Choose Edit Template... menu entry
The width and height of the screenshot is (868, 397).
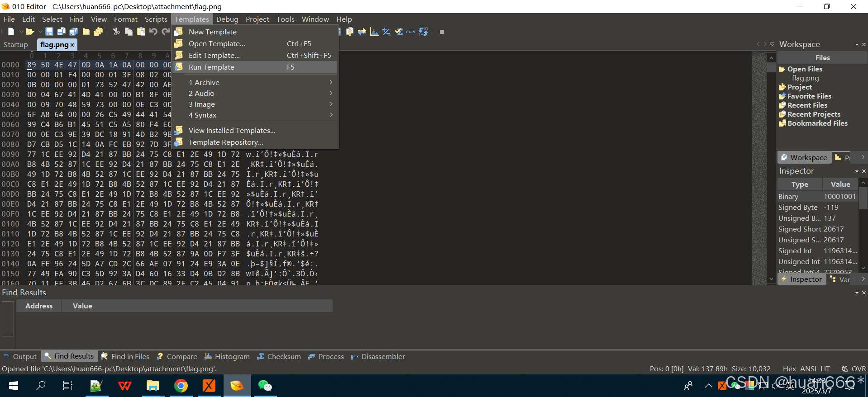click(255, 55)
